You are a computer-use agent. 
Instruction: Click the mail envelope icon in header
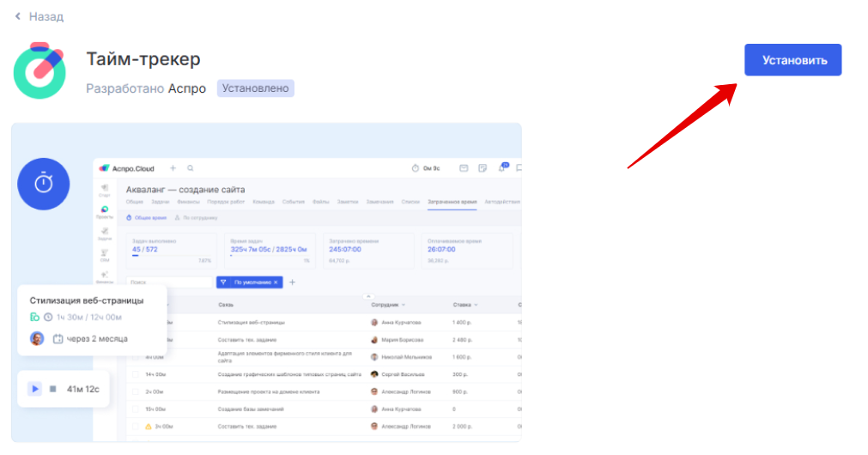(464, 168)
